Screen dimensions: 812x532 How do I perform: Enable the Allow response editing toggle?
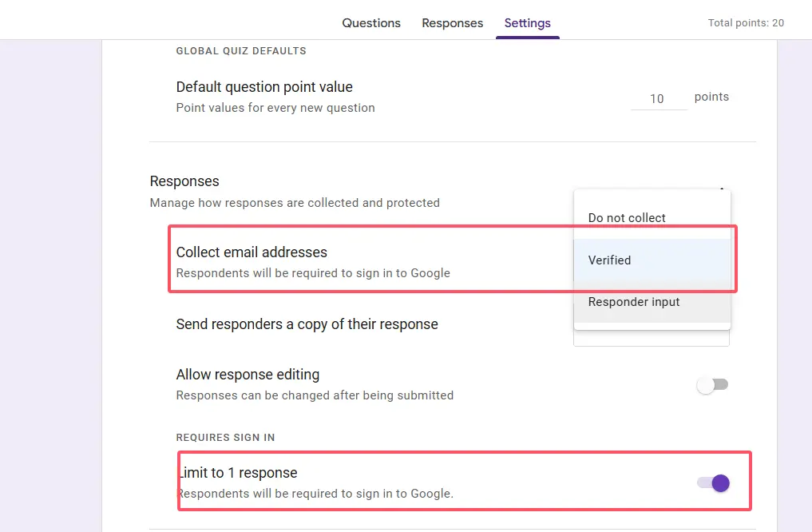[712, 385]
